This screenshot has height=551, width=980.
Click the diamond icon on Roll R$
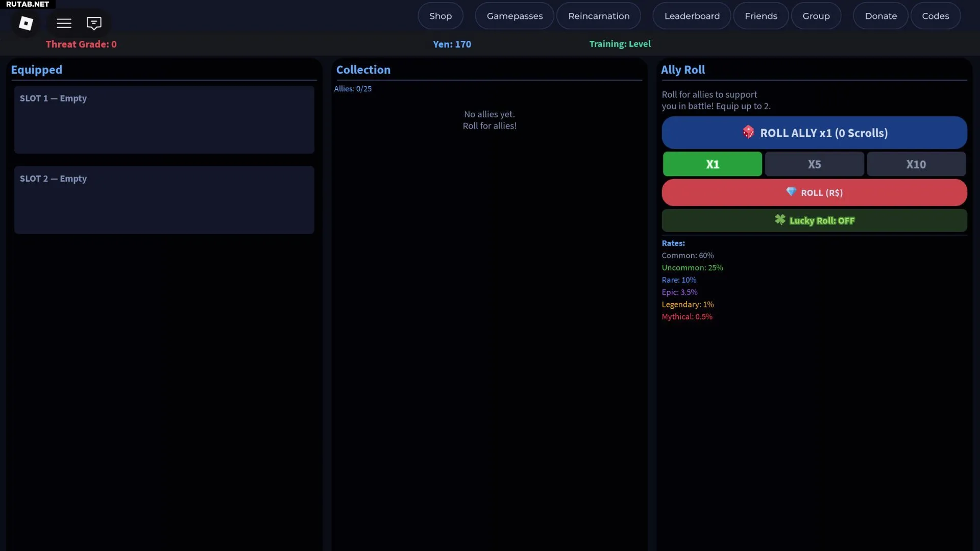click(x=791, y=192)
